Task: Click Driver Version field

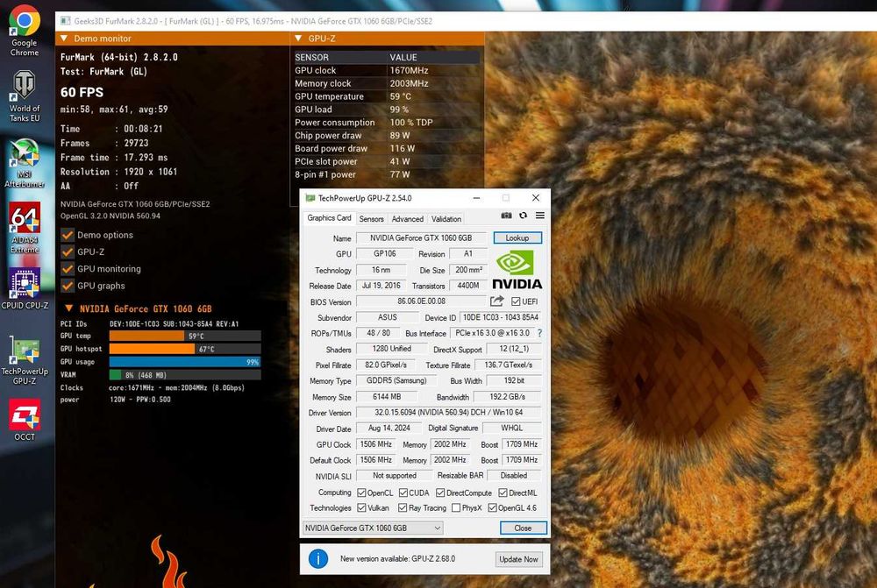Action: 448,413
